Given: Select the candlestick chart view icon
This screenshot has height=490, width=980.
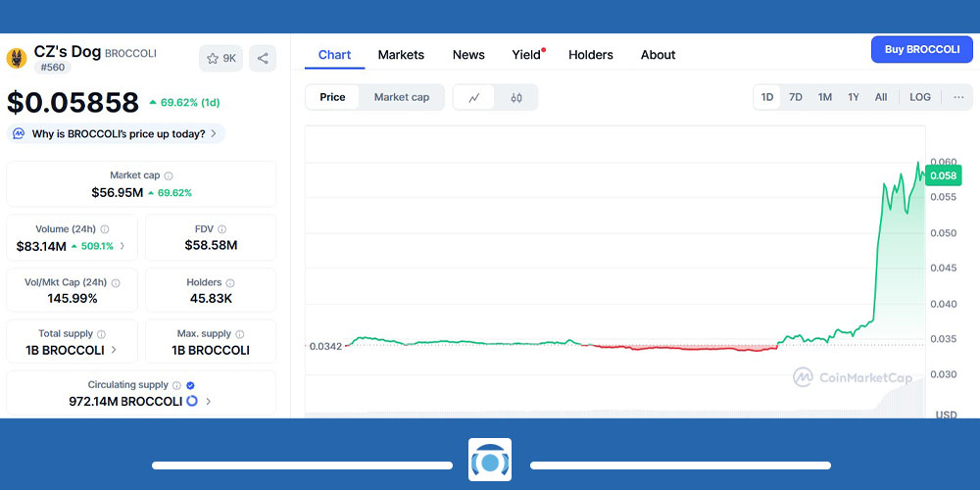Looking at the screenshot, I should tap(516, 97).
